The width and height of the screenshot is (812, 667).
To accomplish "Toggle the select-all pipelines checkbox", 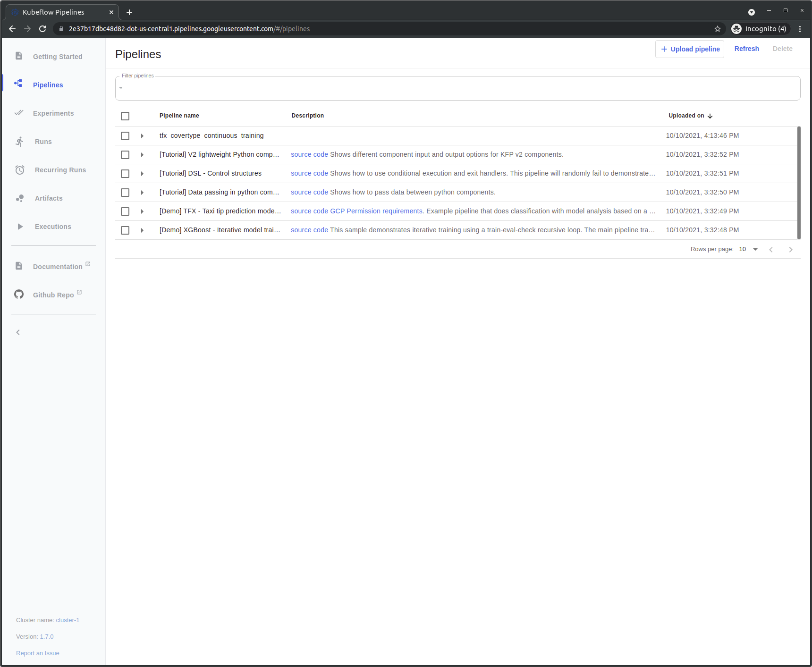I will 125,116.
